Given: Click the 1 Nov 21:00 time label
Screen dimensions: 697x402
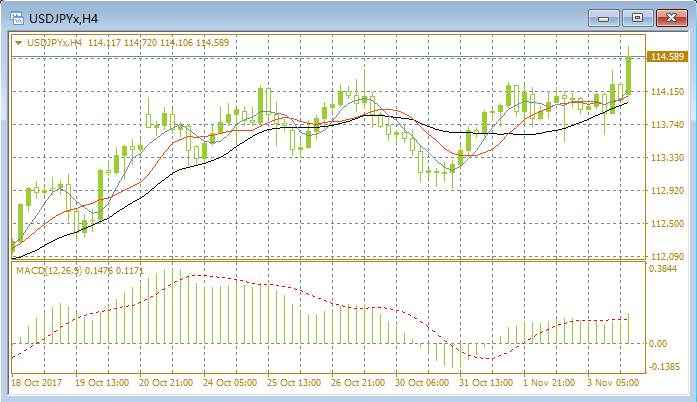Looking at the screenshot, I should (x=549, y=382).
